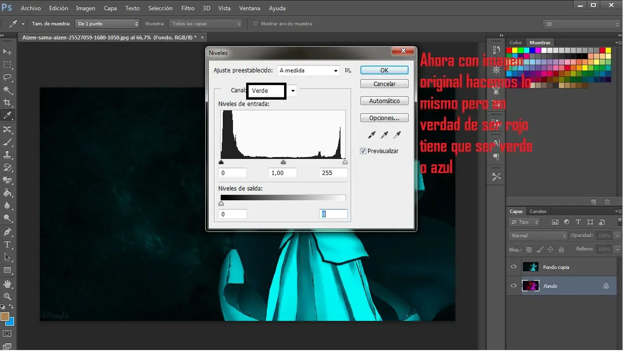Click the midtone input slider in Niveles
Viewport: 644px width, 352px height.
[284, 162]
